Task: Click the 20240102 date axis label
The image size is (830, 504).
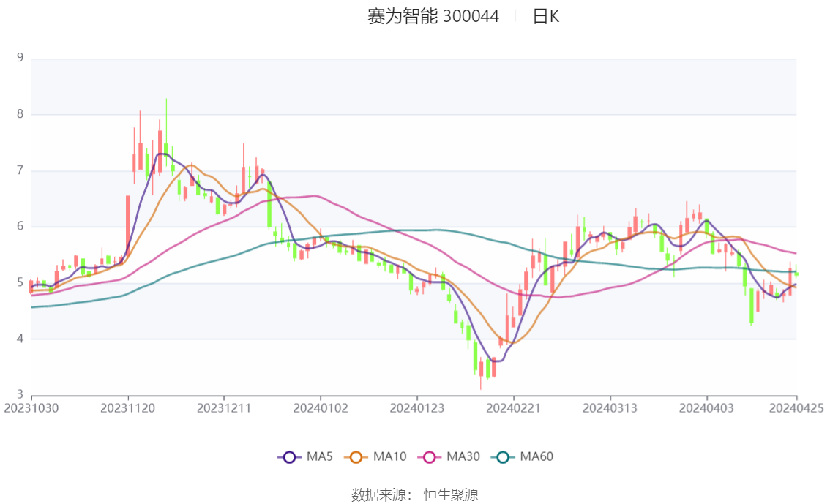Action: coord(321,408)
